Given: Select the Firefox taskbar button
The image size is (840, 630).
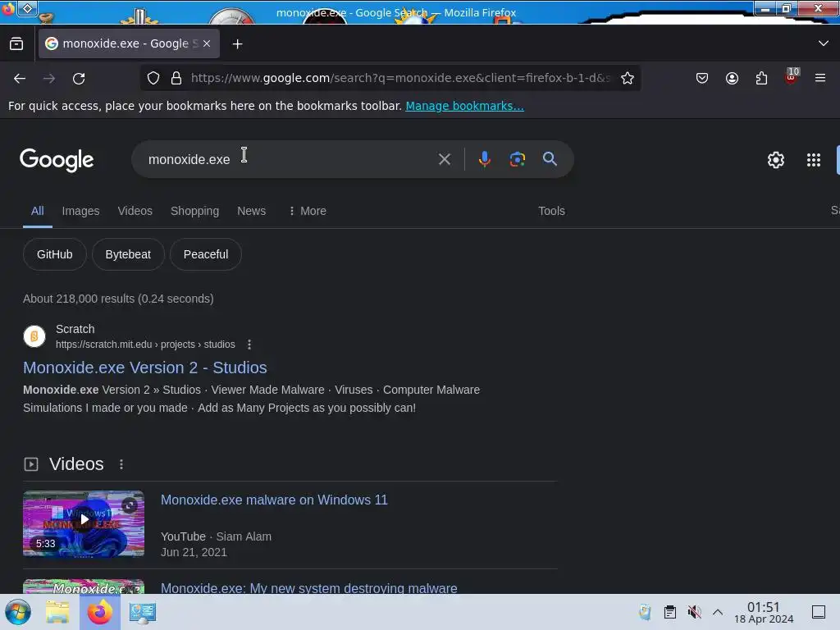Looking at the screenshot, I should tap(100, 612).
